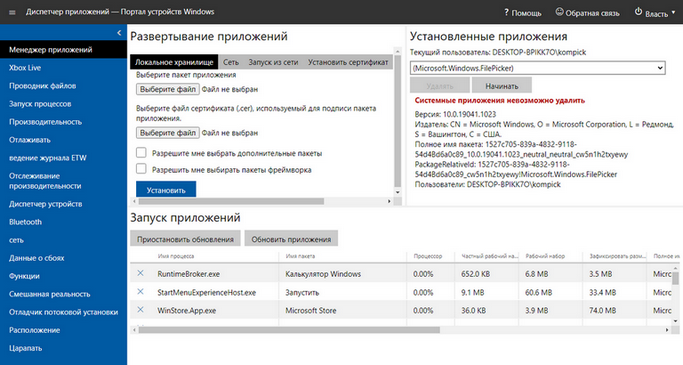Select Менеджер приложений in the sidebar
The image size is (683, 365).
tap(63, 50)
